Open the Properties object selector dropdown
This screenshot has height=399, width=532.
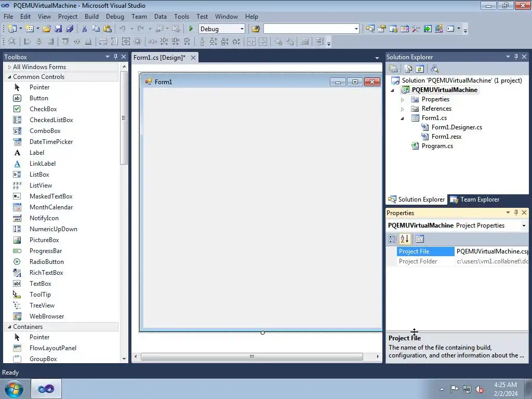[x=524, y=225]
